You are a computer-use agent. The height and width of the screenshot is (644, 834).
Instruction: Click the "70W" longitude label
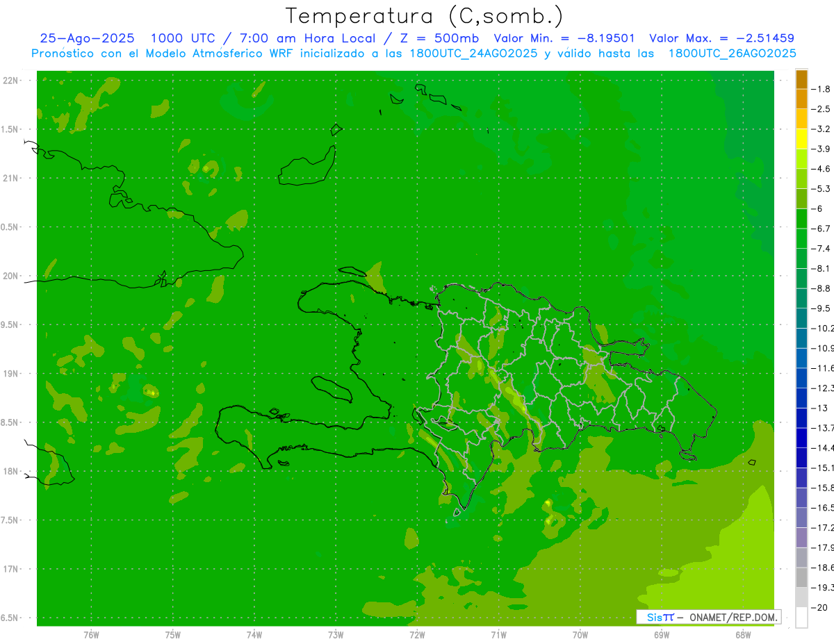point(580,635)
